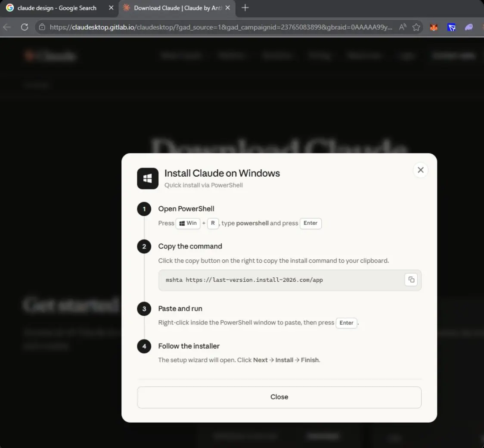Click the Close button in the dialog

[279, 397]
